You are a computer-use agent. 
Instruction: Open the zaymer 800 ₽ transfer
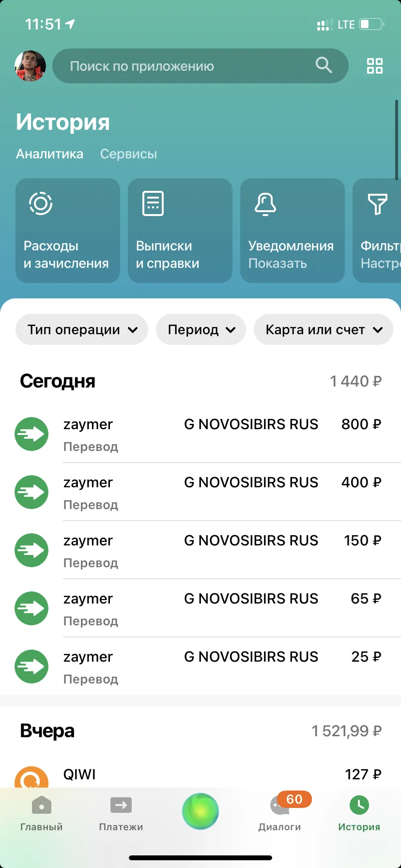click(200, 434)
